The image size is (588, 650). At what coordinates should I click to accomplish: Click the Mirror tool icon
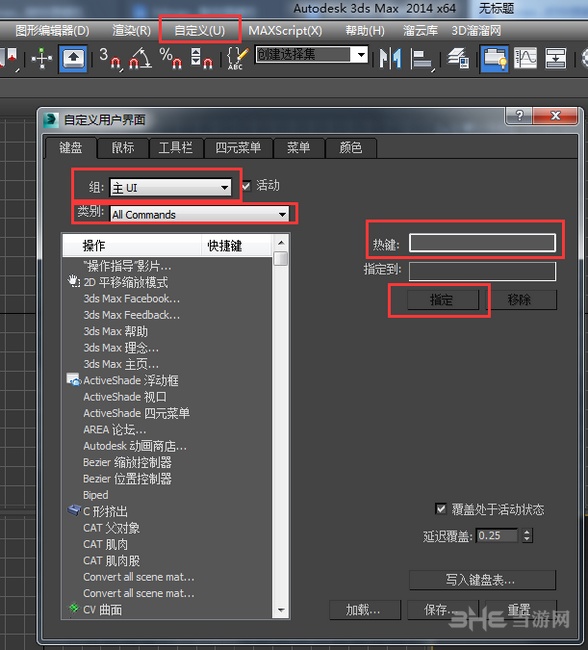pos(391,58)
